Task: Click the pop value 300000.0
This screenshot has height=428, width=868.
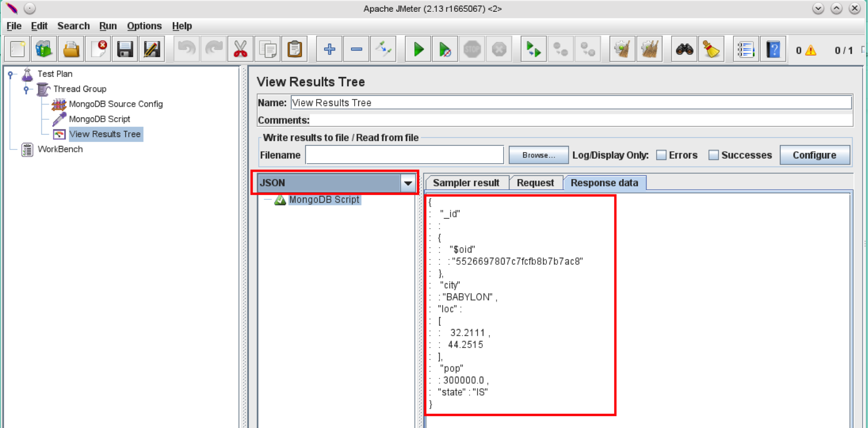Action: pos(463,380)
